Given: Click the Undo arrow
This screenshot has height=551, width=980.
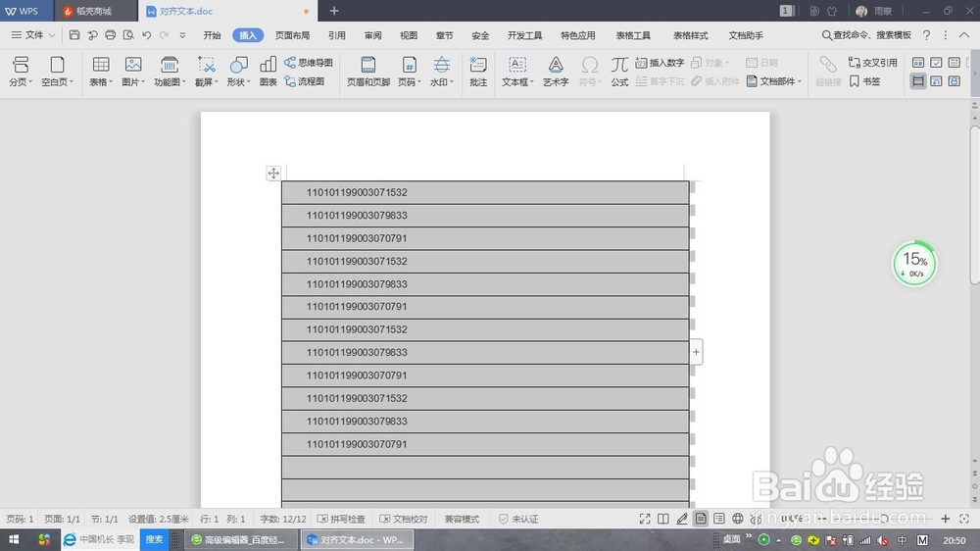Looking at the screenshot, I should coord(146,35).
